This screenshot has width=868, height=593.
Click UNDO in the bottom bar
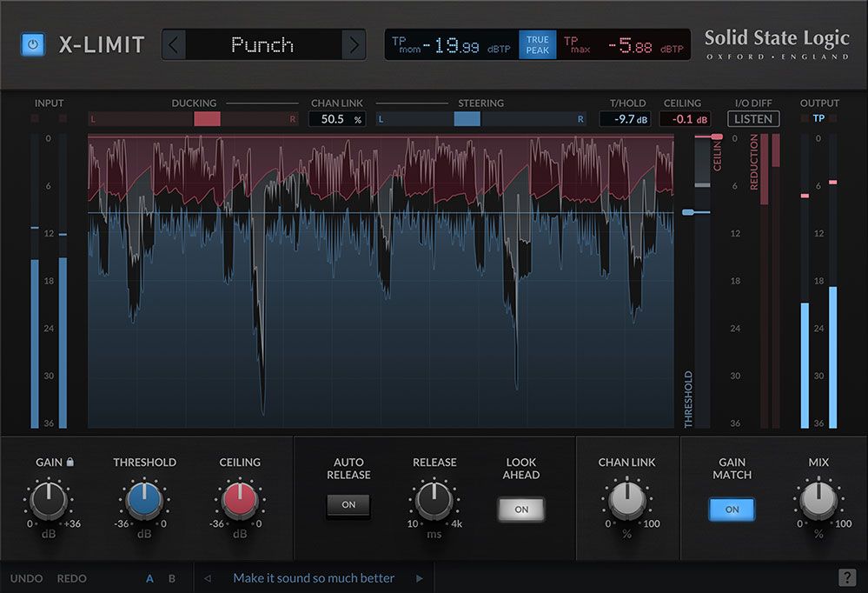26,577
